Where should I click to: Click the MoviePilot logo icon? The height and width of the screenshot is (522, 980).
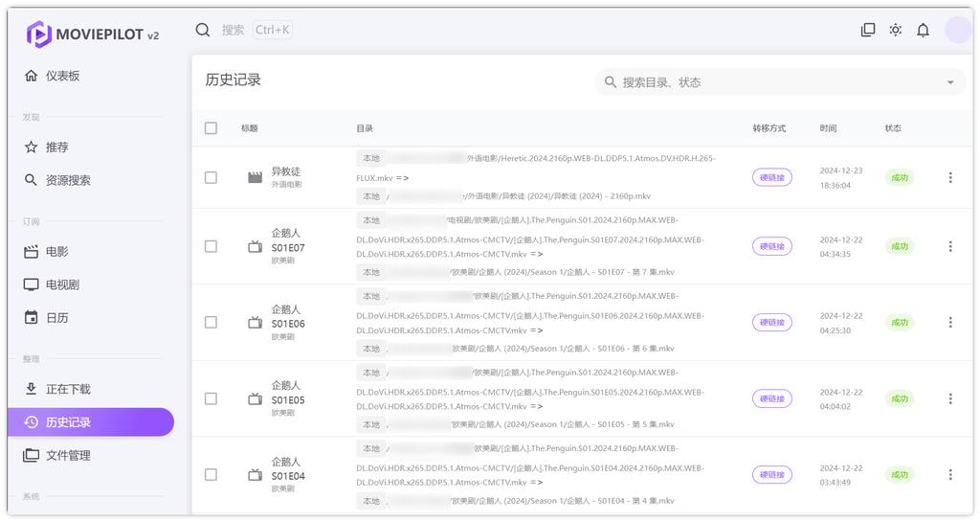(39, 34)
